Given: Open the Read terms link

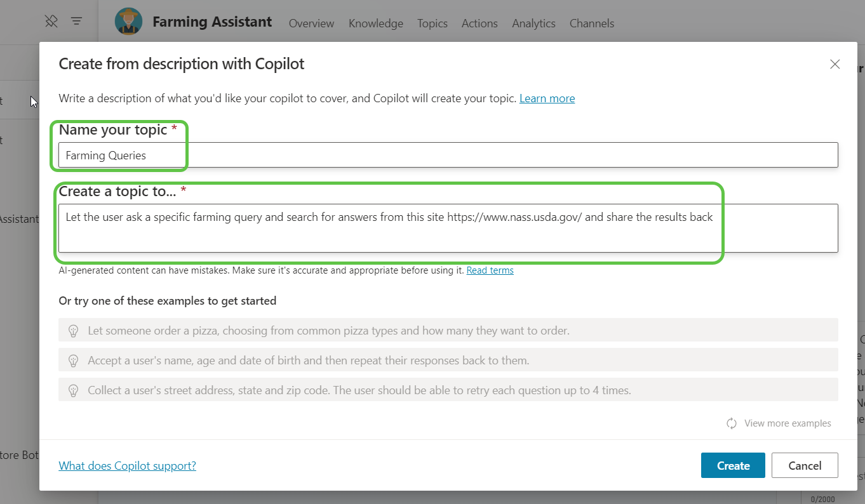Looking at the screenshot, I should click(490, 270).
